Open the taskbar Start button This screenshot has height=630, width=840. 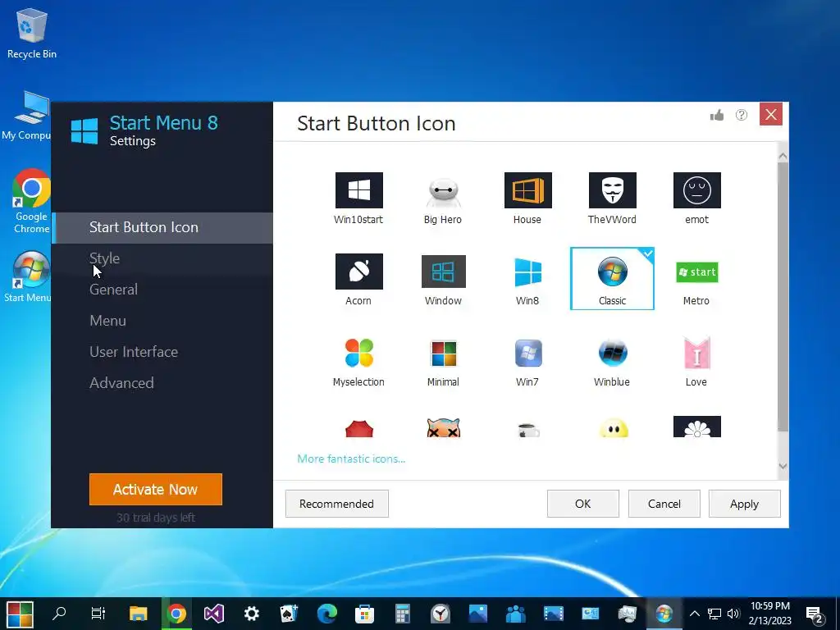tap(20, 614)
